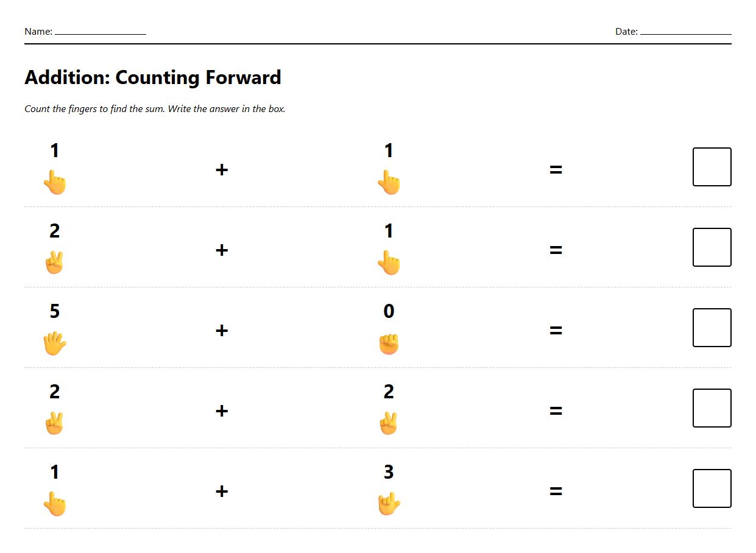756x553 pixels.
Task: Click the answer box for 5 + 0
Action: [x=712, y=328]
